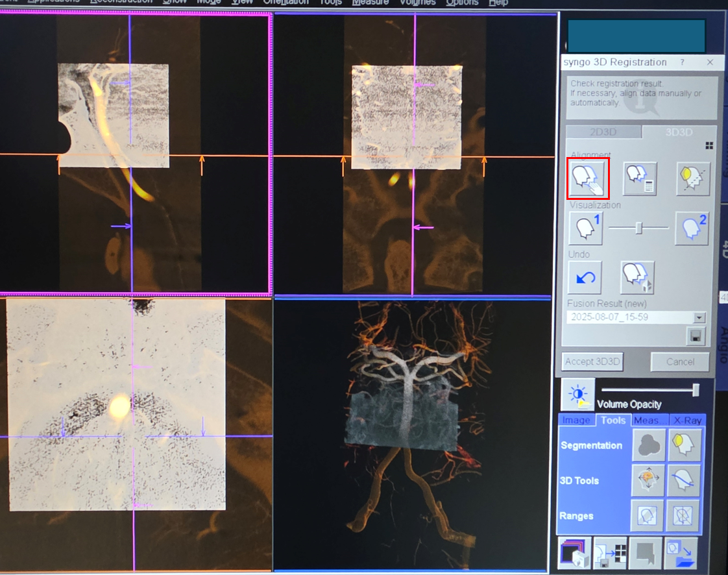
Task: Switch to the 2D3D tab
Action: tap(603, 132)
